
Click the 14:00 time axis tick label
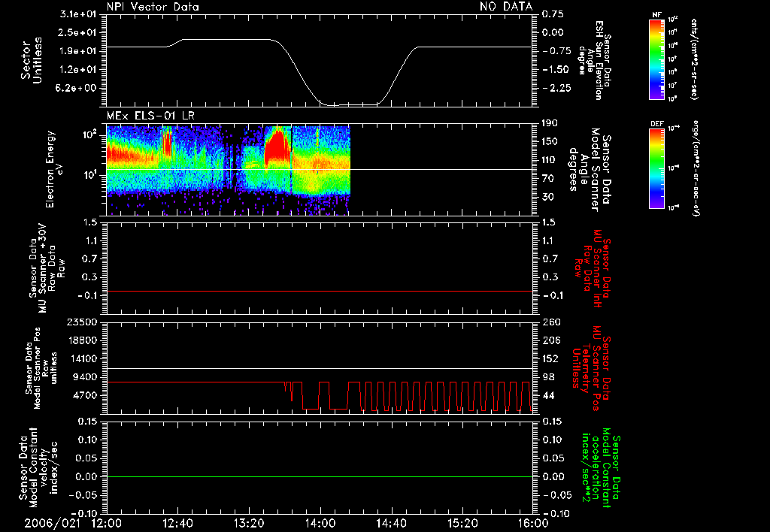tap(321, 523)
